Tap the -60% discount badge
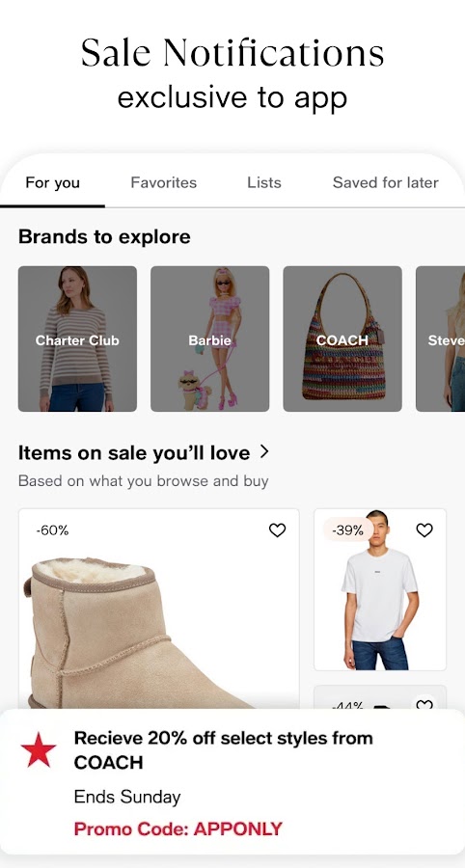The image size is (465, 868). point(53,530)
